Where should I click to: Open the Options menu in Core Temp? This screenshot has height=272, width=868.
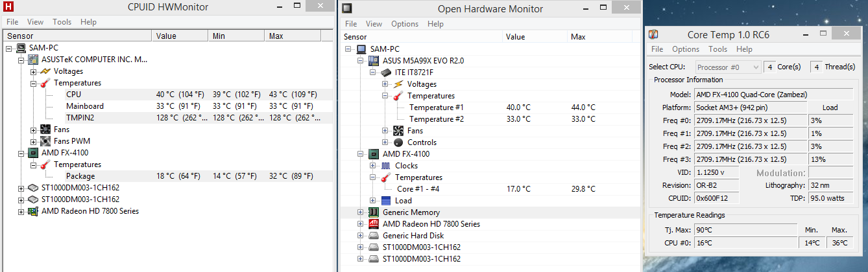tap(686, 49)
